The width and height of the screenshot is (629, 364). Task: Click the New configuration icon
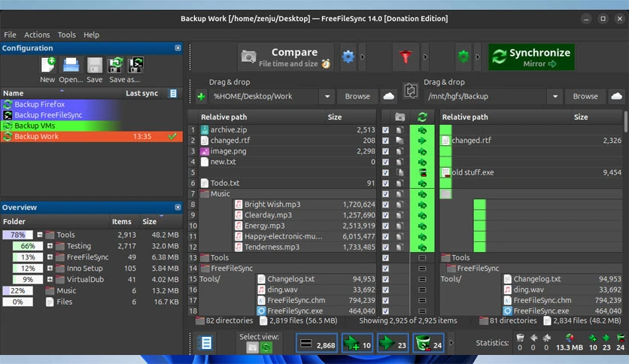point(47,65)
